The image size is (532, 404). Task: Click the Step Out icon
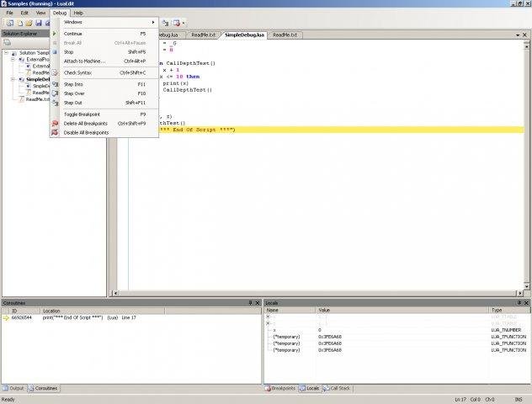coord(55,103)
